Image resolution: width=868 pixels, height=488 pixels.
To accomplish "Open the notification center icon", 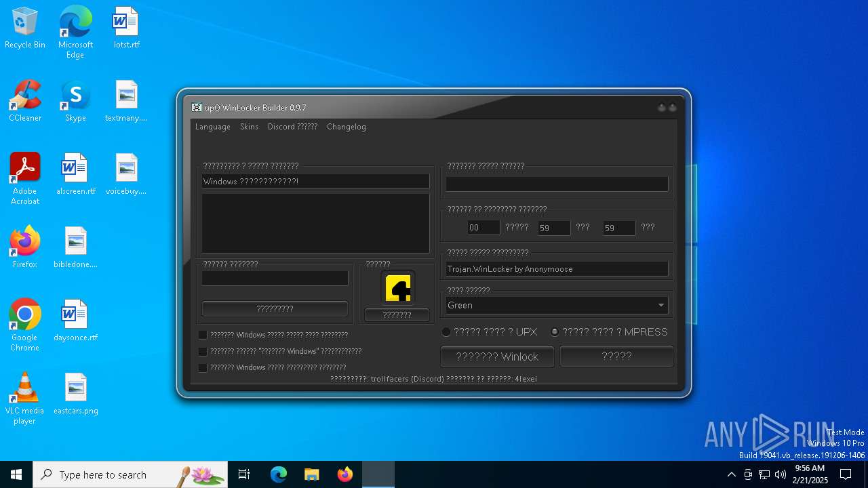I will click(x=846, y=474).
